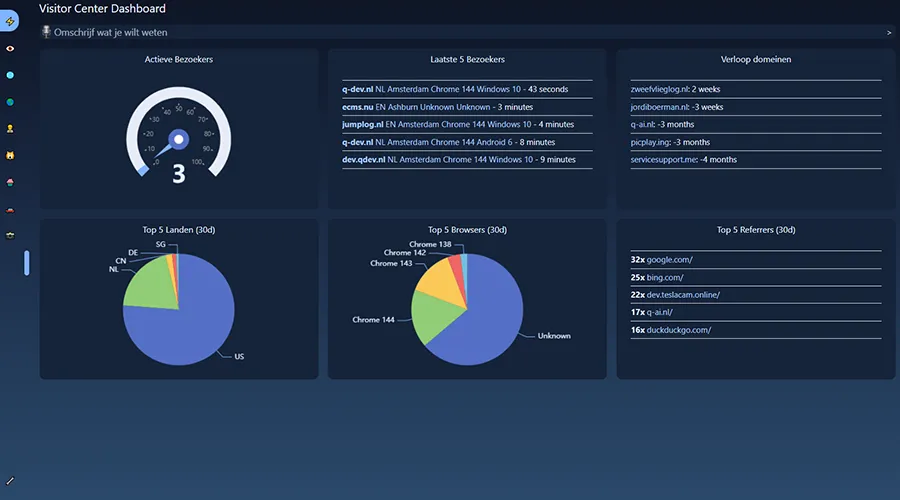Open the globe icon in sidebar
Image resolution: width=900 pixels, height=500 pixels.
tap(10, 102)
